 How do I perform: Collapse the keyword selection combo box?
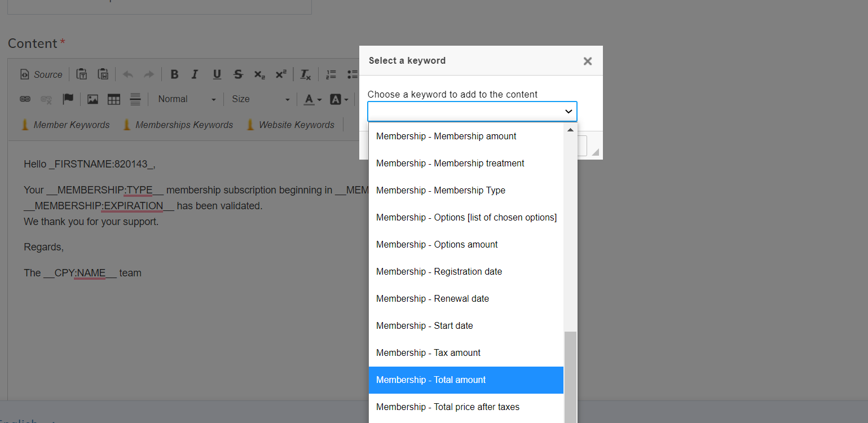(x=472, y=112)
